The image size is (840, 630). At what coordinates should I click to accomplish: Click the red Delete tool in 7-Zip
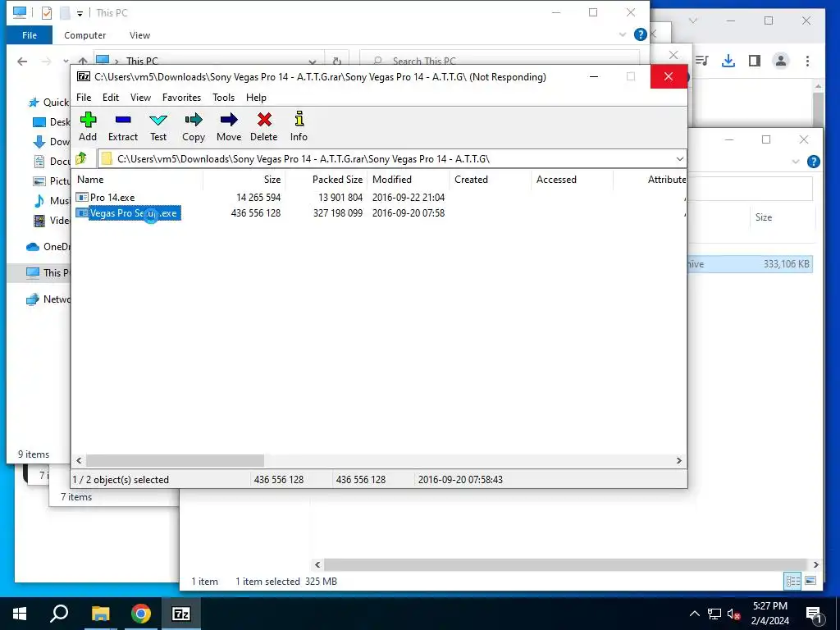click(x=263, y=126)
